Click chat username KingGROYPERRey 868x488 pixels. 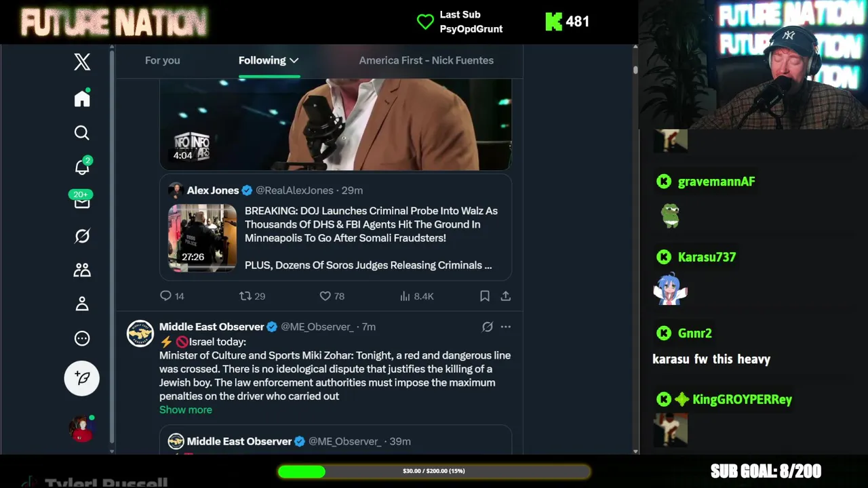(742, 399)
